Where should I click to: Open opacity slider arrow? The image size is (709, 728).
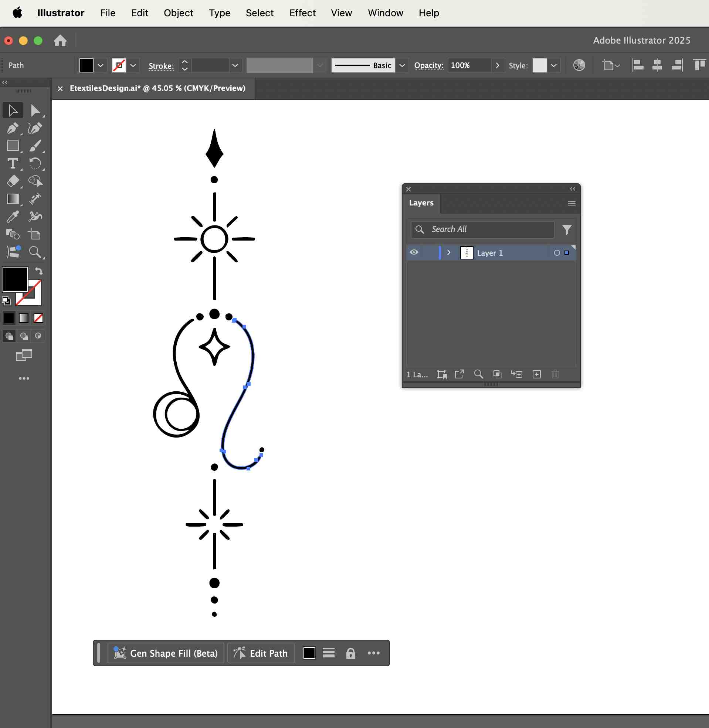coord(498,65)
